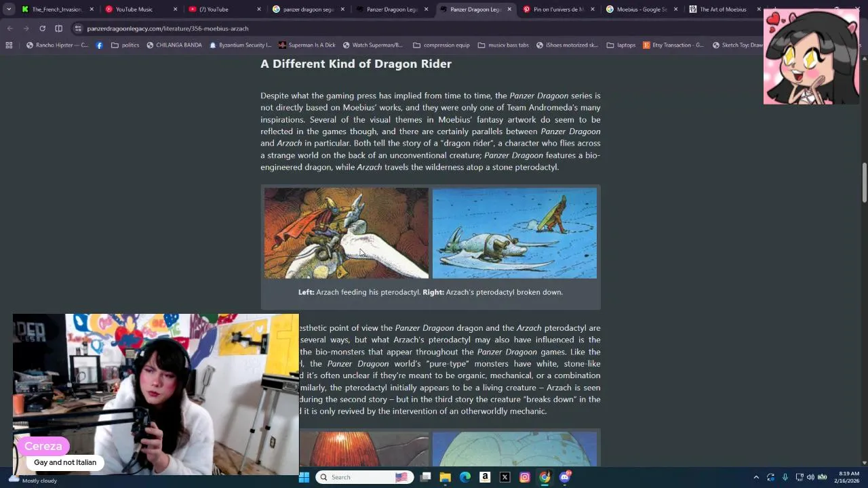Open the weather widget showing Mostly cloudy

point(34,479)
